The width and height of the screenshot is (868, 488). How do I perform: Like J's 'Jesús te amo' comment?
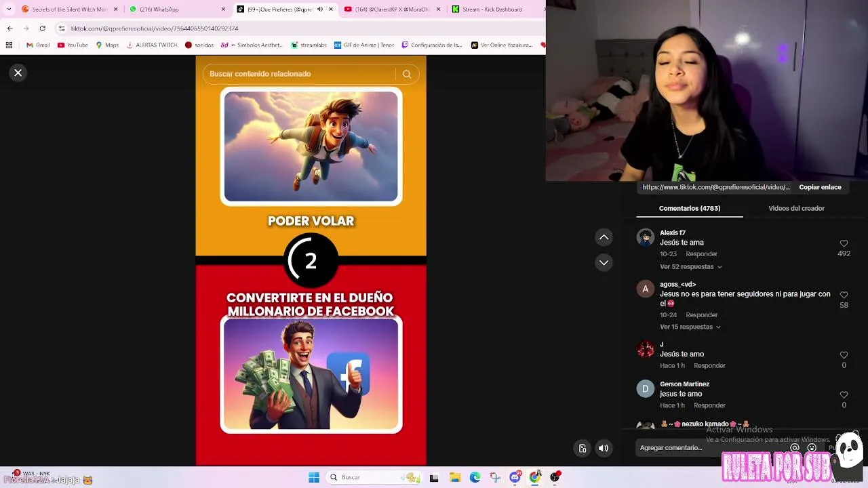[844, 355]
